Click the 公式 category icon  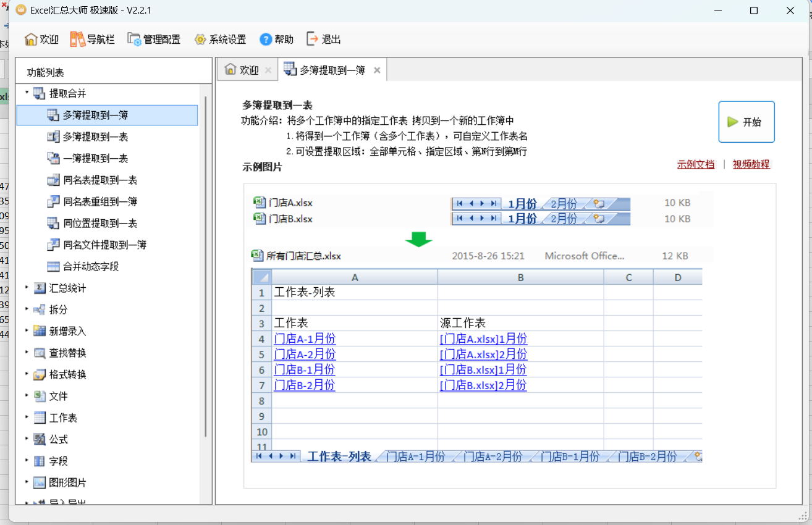(40, 439)
